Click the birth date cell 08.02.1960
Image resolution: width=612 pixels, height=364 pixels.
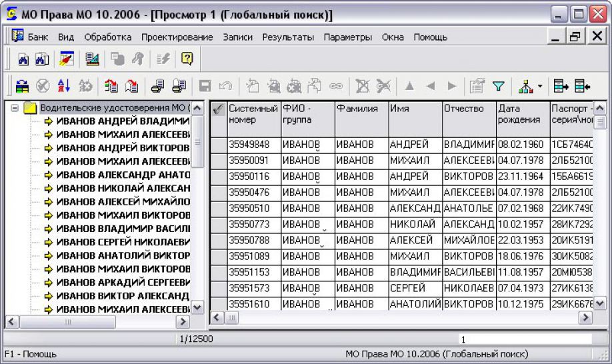(523, 145)
